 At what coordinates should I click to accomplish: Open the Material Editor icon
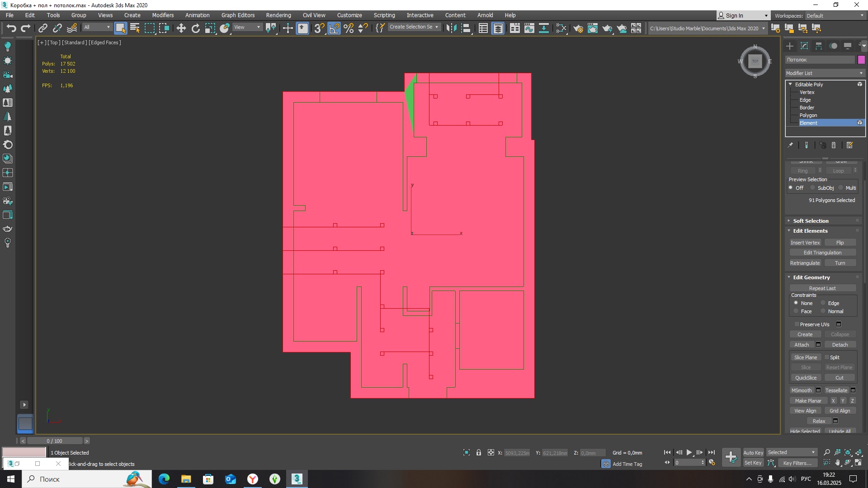[561, 28]
